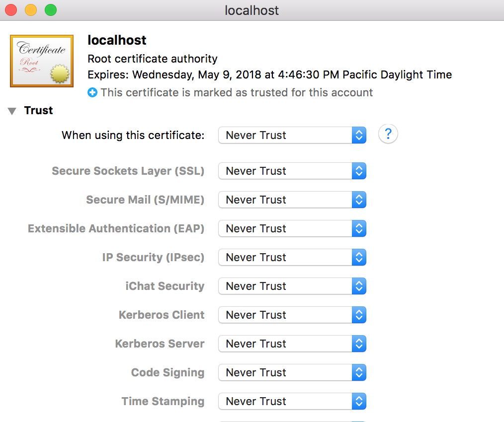Open help with the question mark button

click(388, 134)
